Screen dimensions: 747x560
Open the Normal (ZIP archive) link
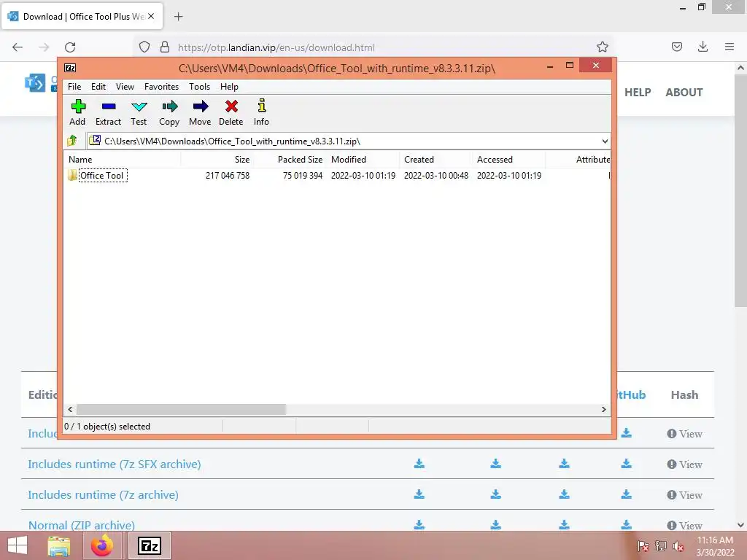coord(82,525)
